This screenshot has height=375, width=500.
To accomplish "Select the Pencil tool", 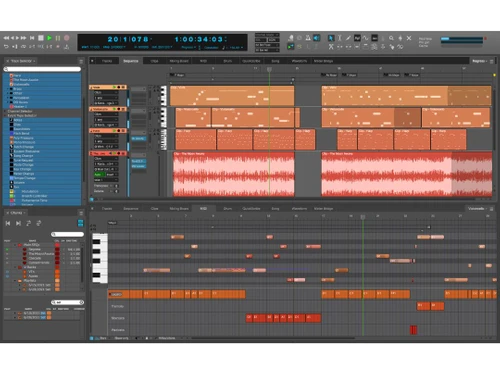I will click(348, 38).
